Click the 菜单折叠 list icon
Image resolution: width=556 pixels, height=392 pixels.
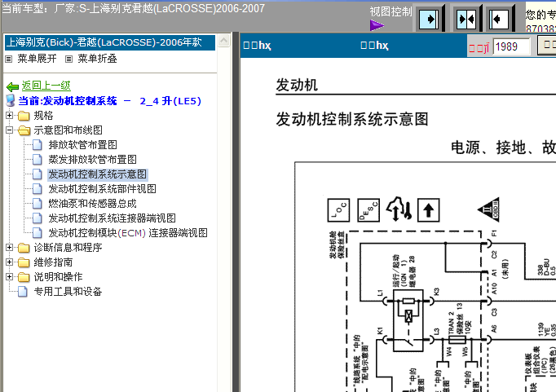coord(68,59)
